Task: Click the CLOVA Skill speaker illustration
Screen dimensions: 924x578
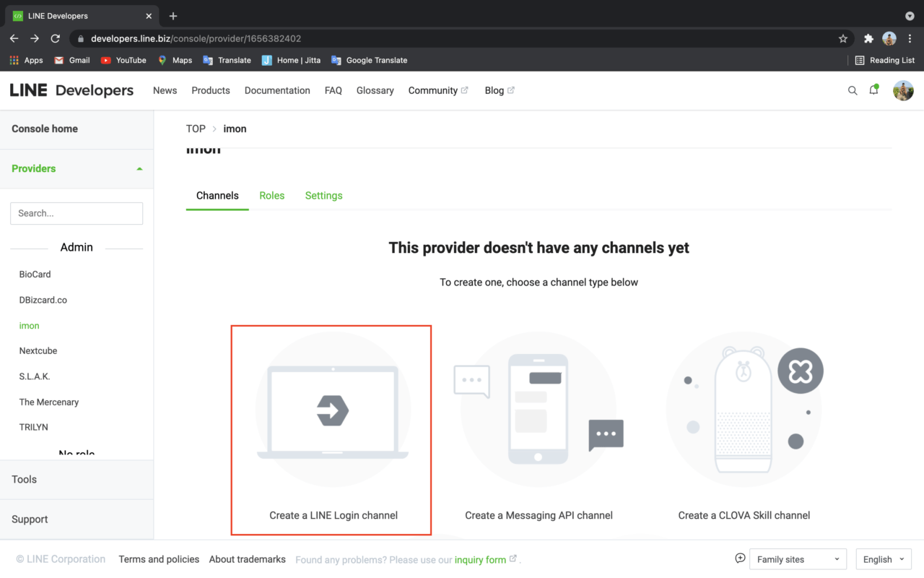Action: pos(744,410)
